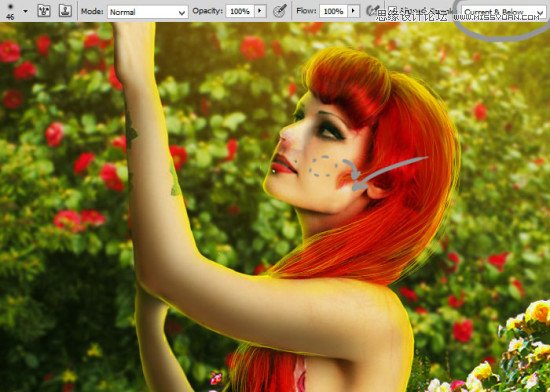
Task: Click the Opacity 100% input field
Action: (x=240, y=11)
